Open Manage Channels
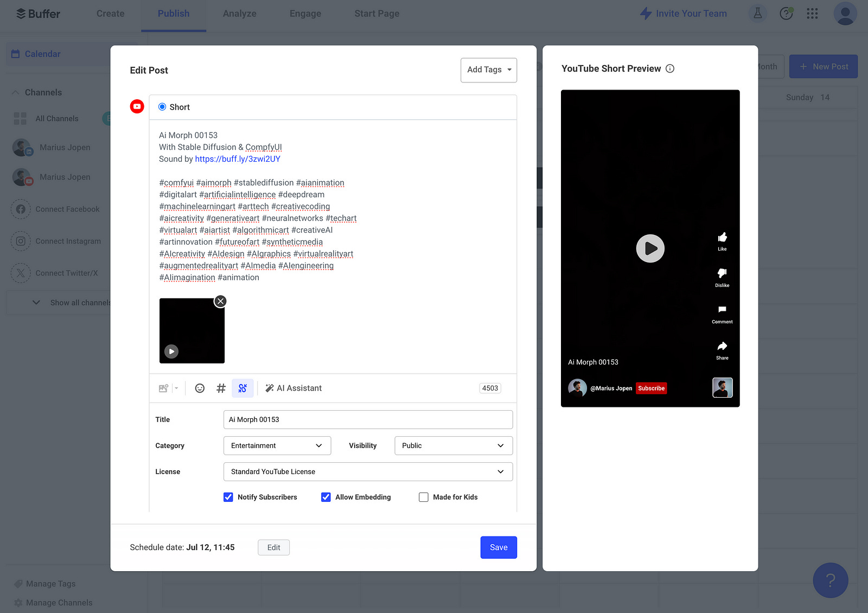 pos(53,603)
